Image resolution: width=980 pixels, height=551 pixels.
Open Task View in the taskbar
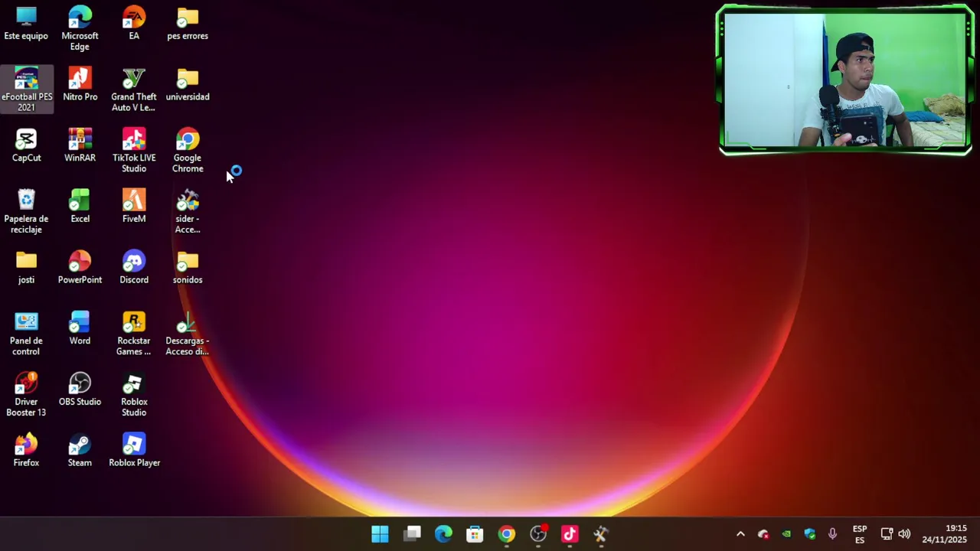pos(412,534)
